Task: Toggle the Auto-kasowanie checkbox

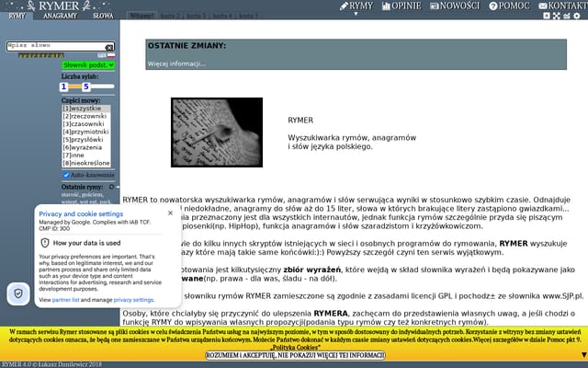Action: tap(66, 175)
